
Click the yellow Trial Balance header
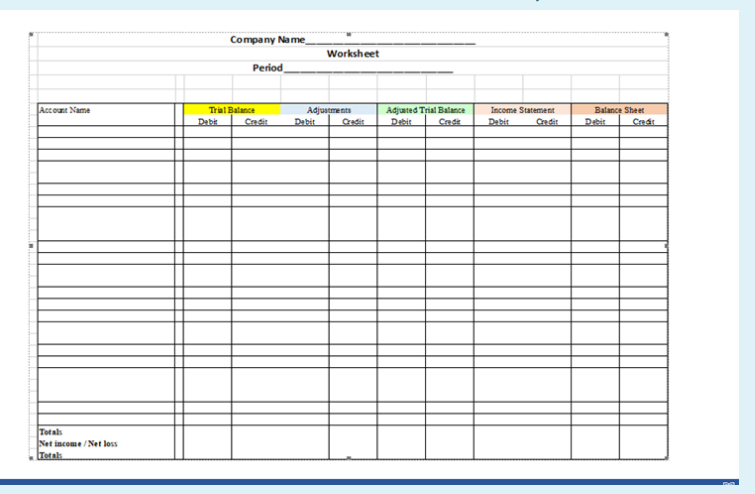232,110
